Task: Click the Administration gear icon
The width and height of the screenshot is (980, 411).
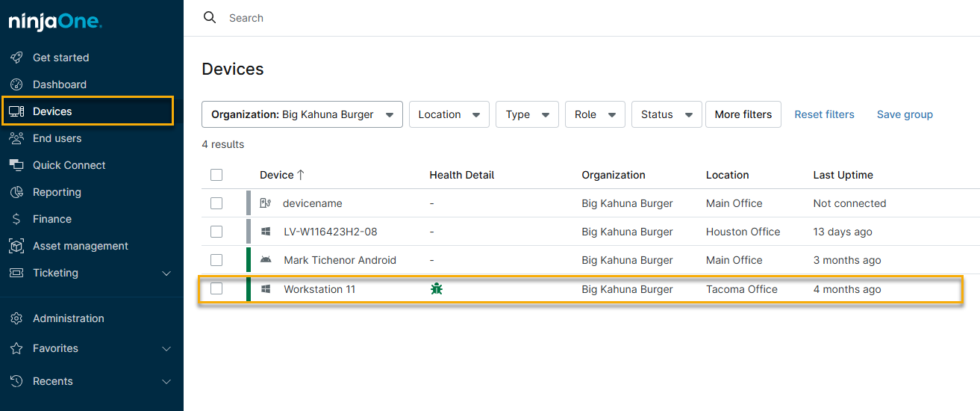Action: (16, 318)
